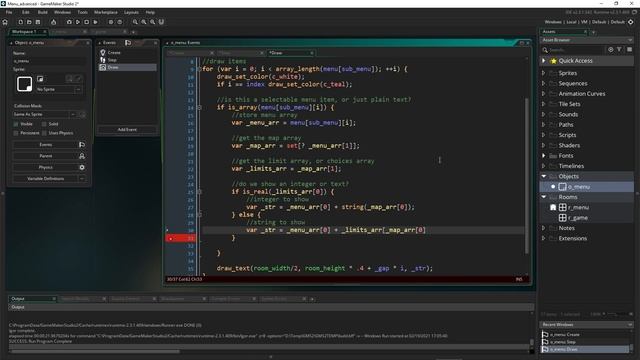The image size is (640, 360).
Task: Open a project via toolbar folder icon
Action: [x=29, y=22]
